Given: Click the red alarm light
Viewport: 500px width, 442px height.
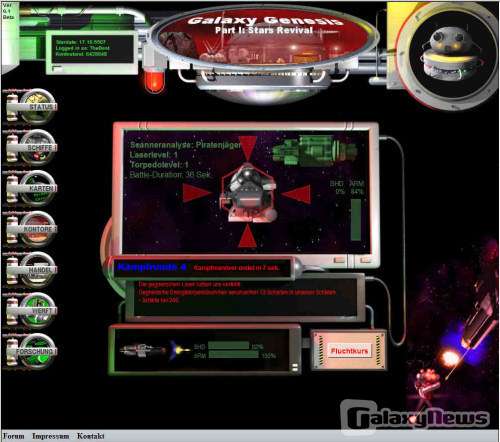Looking at the screenshot, I should click(x=154, y=80).
